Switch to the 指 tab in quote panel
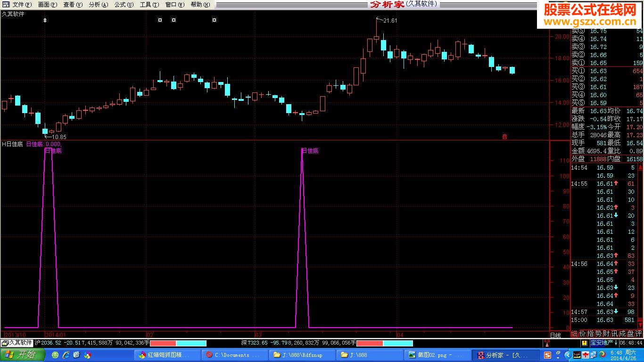This screenshot has width=644, height=362. 591,334
